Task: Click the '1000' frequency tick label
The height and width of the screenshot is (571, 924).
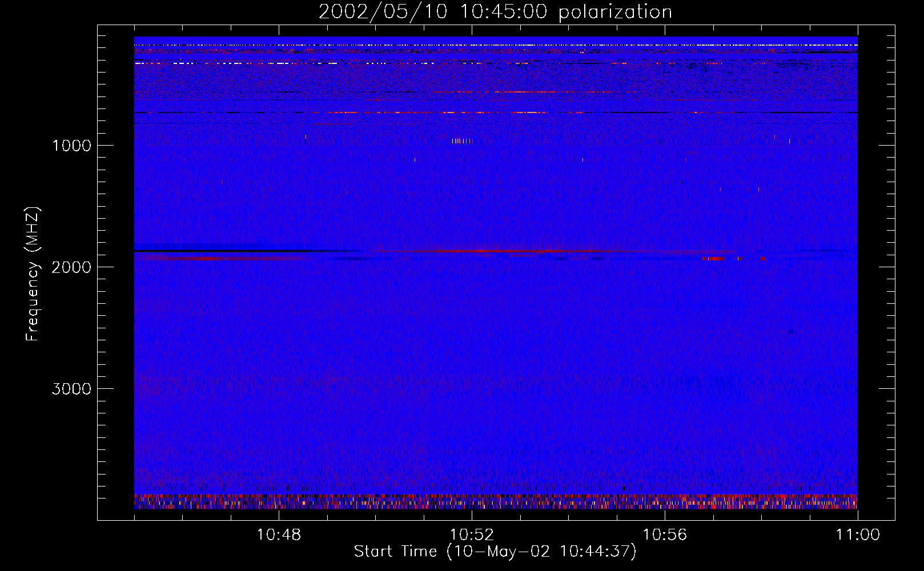Action: click(x=71, y=146)
